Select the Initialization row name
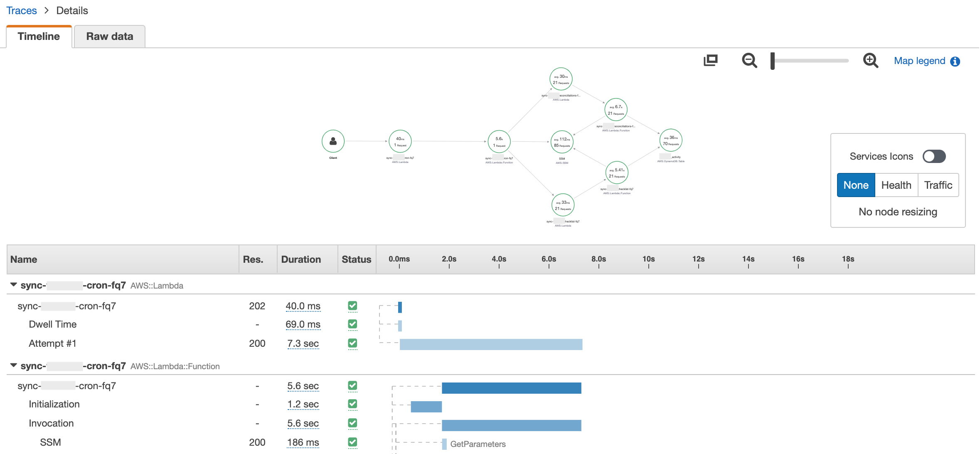 [54, 404]
